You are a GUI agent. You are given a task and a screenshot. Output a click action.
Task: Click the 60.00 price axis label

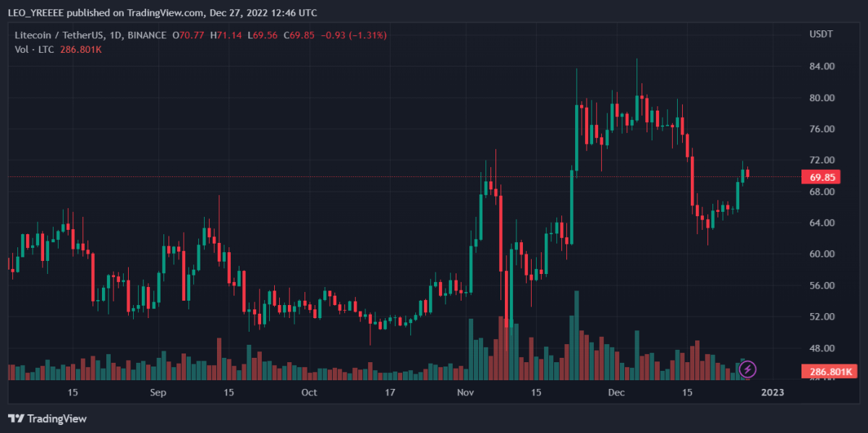click(823, 254)
